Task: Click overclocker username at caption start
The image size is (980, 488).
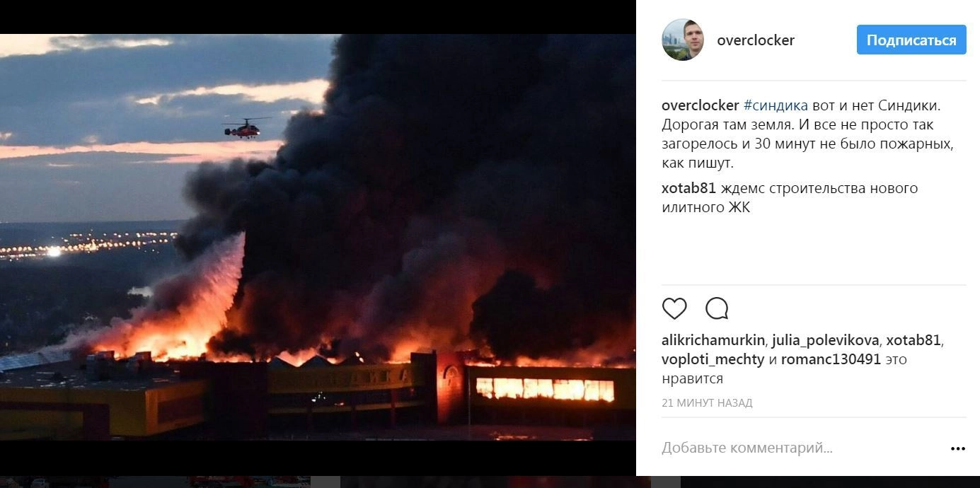Action: click(701, 105)
